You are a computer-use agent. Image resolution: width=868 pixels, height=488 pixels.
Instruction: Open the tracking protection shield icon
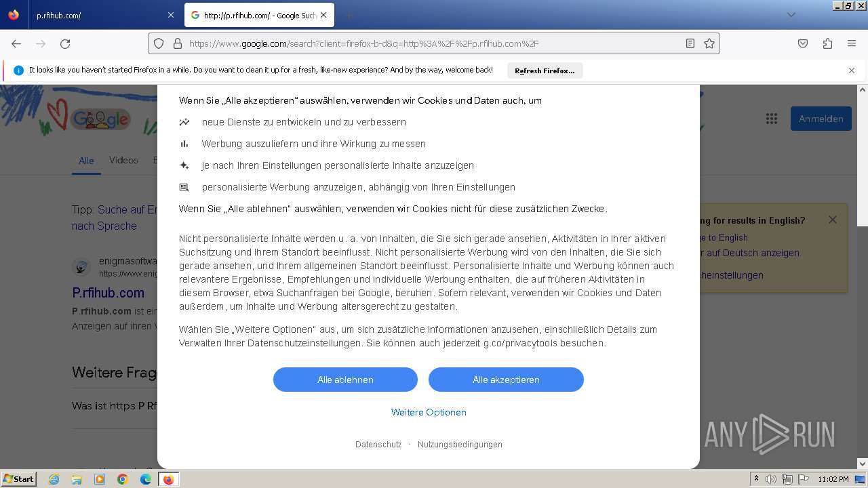(x=159, y=43)
